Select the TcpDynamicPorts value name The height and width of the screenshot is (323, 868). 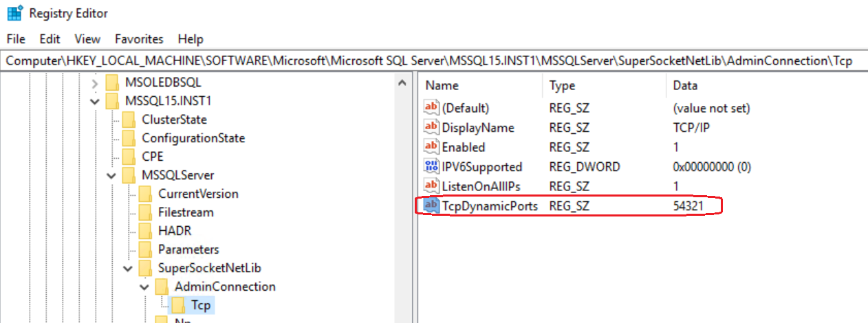(x=490, y=205)
